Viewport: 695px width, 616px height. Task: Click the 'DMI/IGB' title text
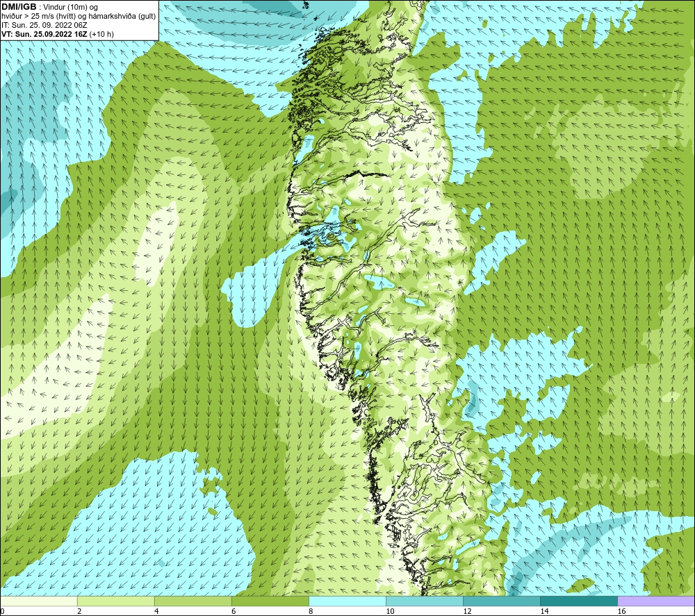point(19,7)
